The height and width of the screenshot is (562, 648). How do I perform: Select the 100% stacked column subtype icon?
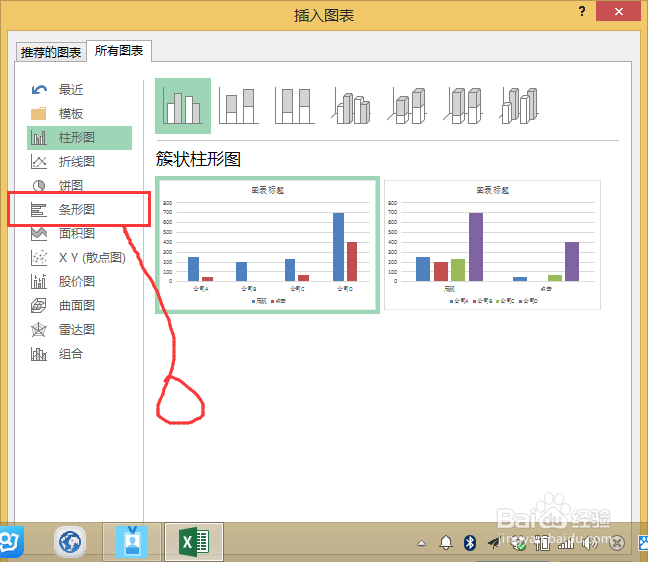pyautogui.click(x=295, y=106)
